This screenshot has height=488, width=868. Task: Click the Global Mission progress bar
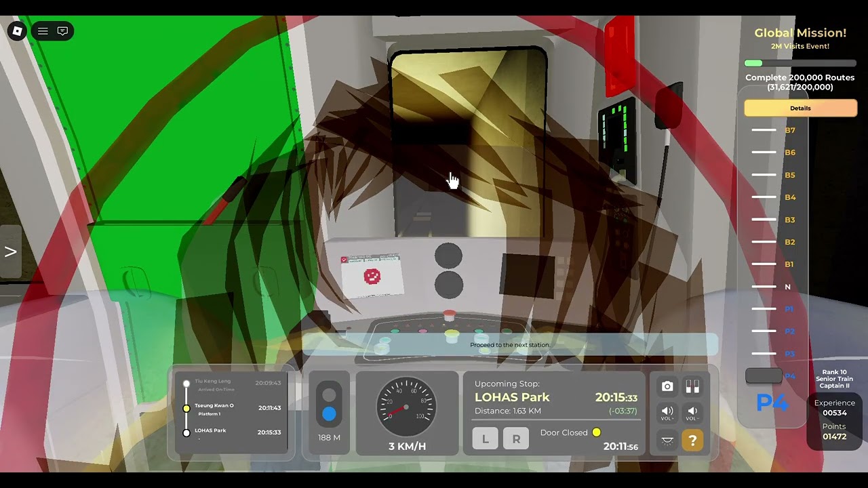800,63
